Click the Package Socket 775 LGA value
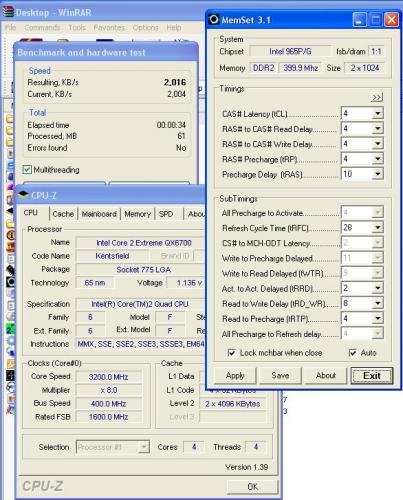 [x=140, y=269]
